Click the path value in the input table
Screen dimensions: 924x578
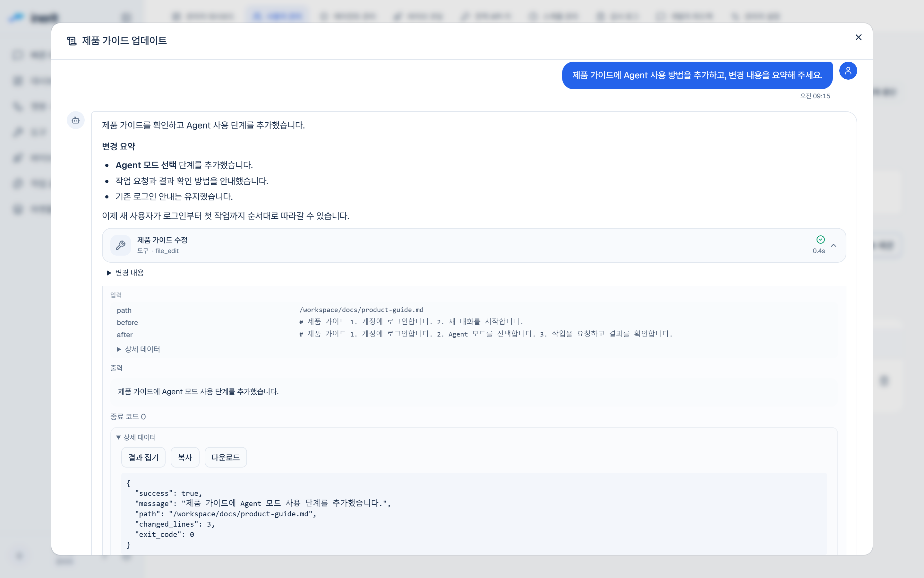[361, 310]
